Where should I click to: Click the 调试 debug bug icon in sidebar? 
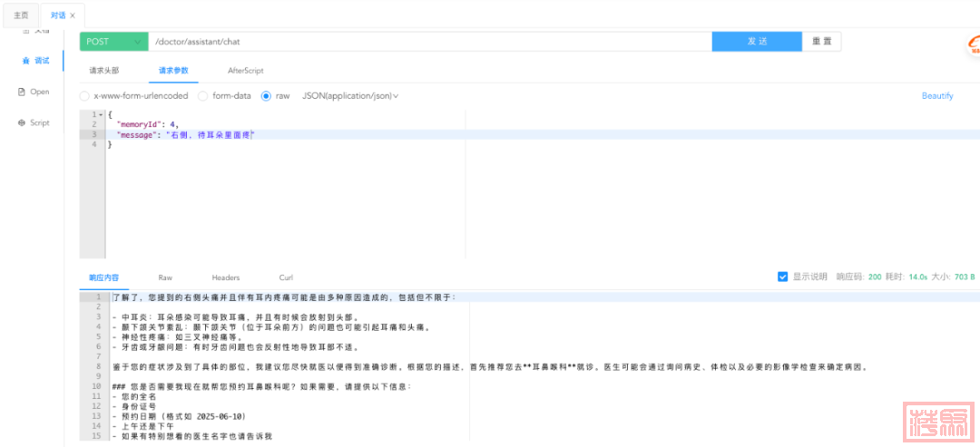(25, 61)
